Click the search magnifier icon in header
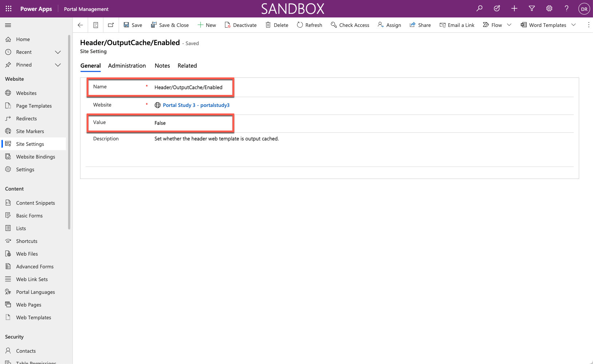Image resolution: width=593 pixels, height=364 pixels. 479,8
